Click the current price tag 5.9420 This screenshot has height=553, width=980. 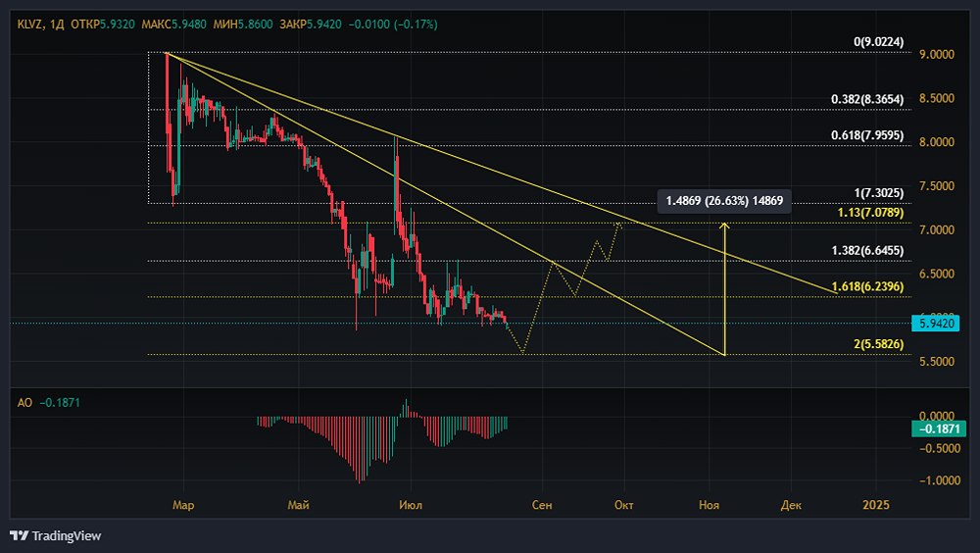coord(936,324)
